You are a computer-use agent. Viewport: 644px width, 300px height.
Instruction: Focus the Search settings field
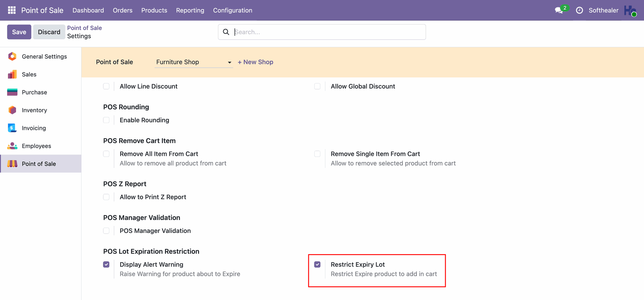coord(322,32)
